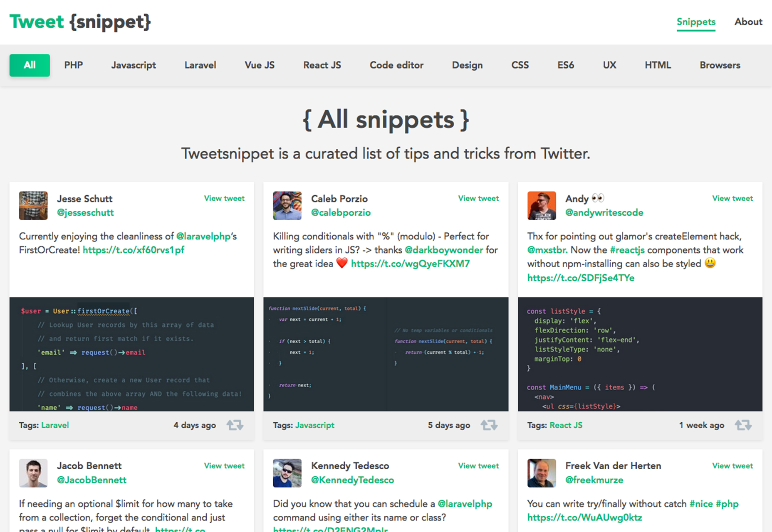Open Andy's avatar photo
Screen dimensions: 772x532
542,205
